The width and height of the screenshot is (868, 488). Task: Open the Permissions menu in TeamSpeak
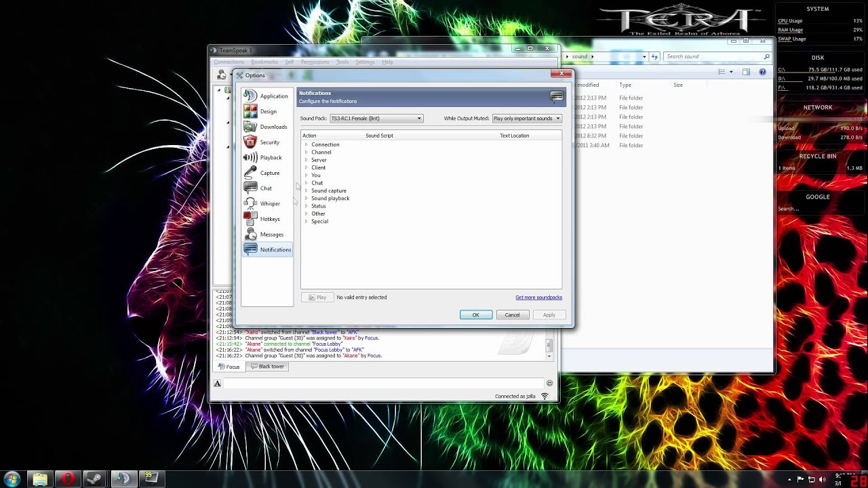315,62
